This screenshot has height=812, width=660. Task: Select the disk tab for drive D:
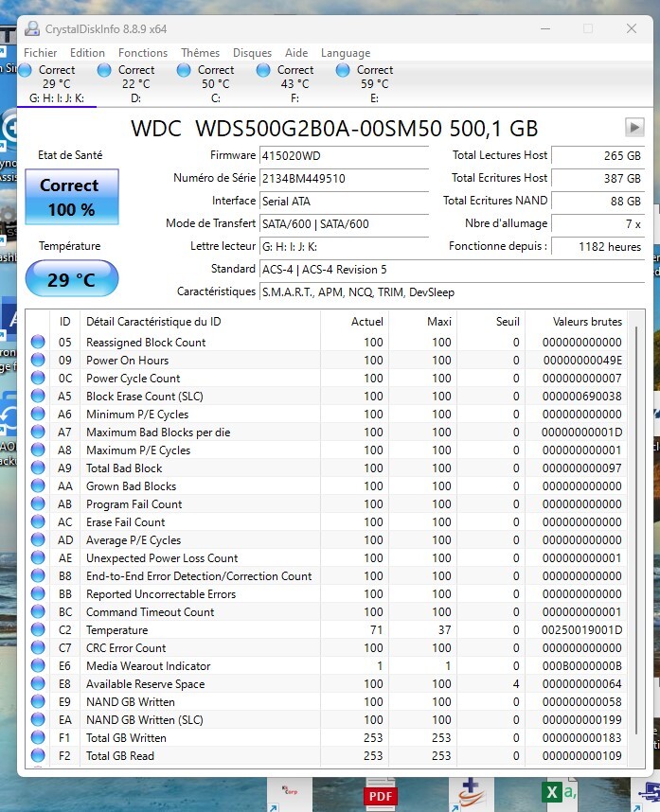(135, 84)
